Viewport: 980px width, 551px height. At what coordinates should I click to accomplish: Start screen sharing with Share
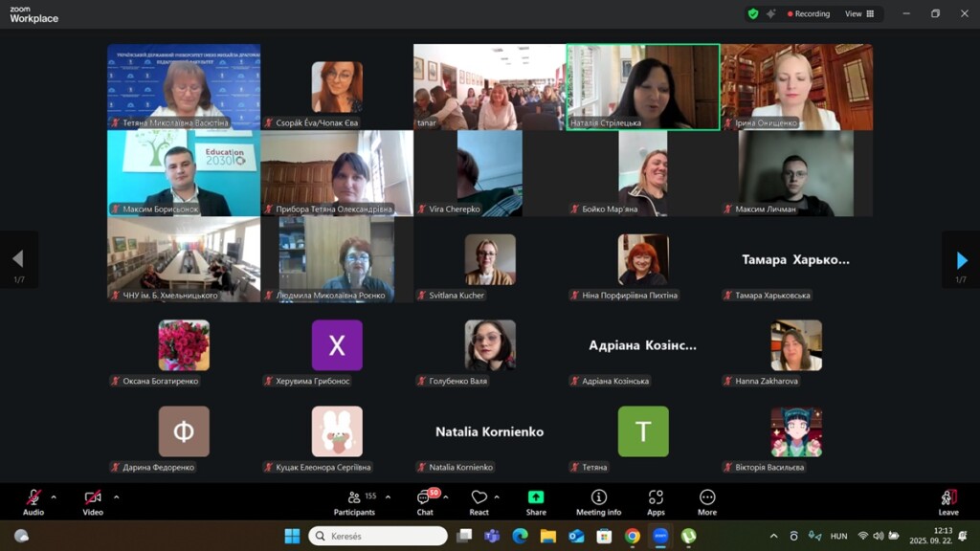click(x=536, y=502)
